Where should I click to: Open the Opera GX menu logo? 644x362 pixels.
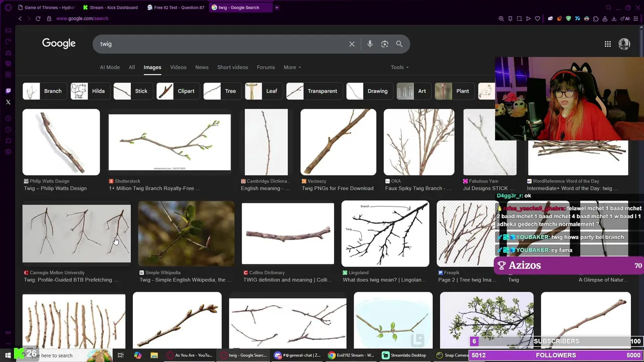click(x=8, y=8)
